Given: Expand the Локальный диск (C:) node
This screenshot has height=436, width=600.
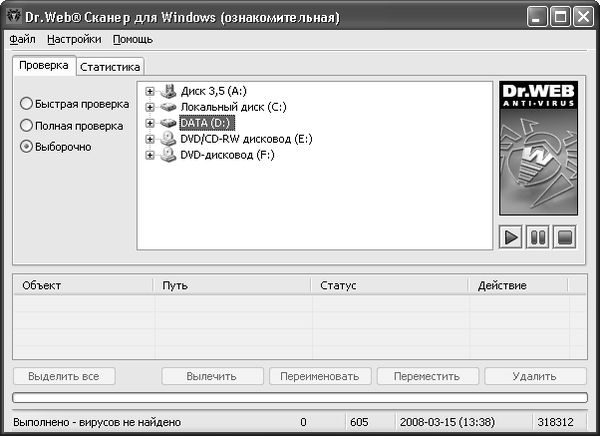Looking at the screenshot, I should (x=150, y=108).
